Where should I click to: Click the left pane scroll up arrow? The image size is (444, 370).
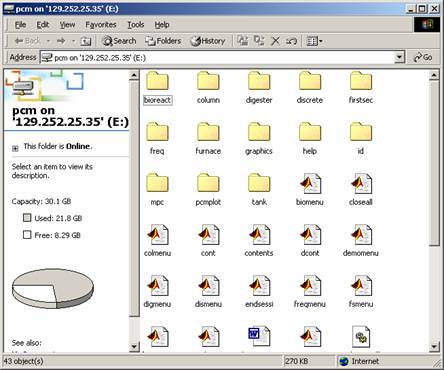point(134,75)
